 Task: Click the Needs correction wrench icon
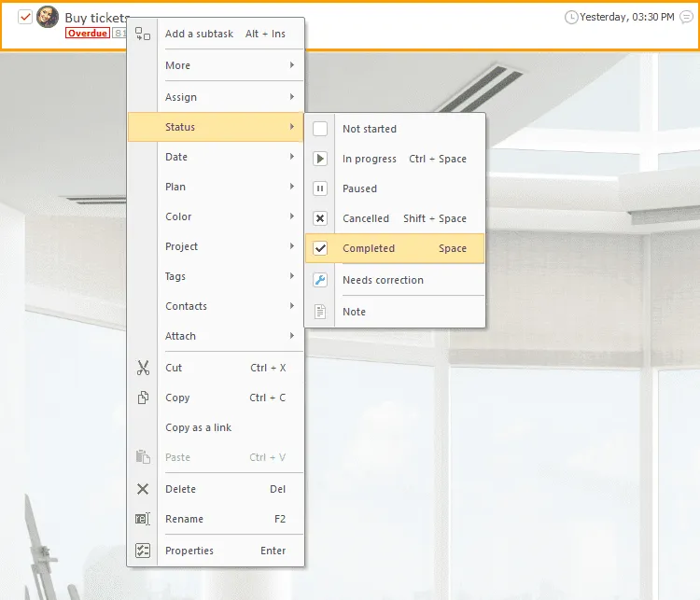point(320,280)
